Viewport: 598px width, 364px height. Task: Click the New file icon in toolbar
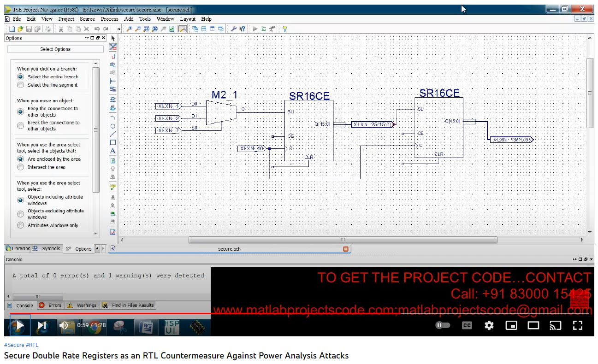(12, 29)
